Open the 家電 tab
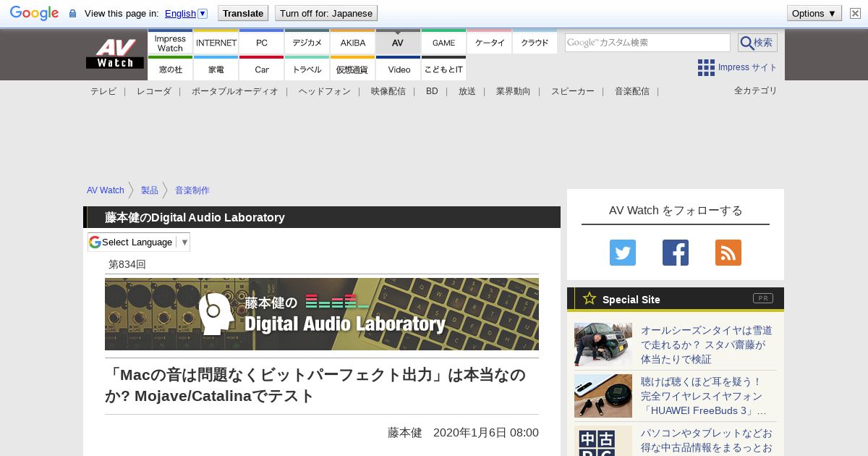The height and width of the screenshot is (456, 868). (216, 69)
